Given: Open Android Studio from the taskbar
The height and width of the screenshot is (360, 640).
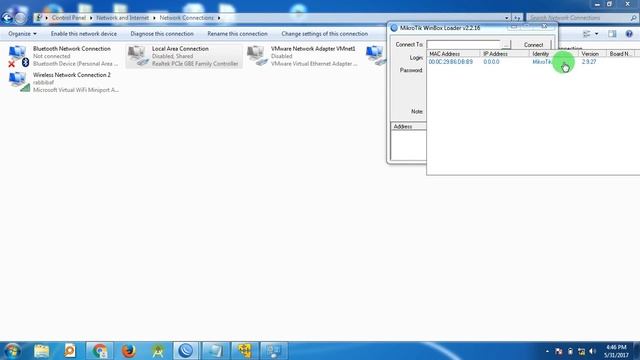Looking at the screenshot, I should pyautogui.click(x=158, y=351).
